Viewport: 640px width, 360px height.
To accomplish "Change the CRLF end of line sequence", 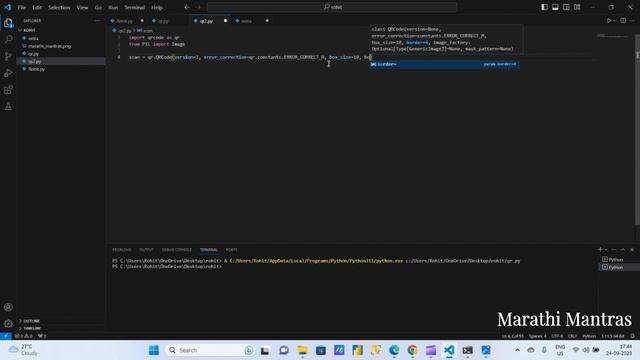I will (573, 336).
